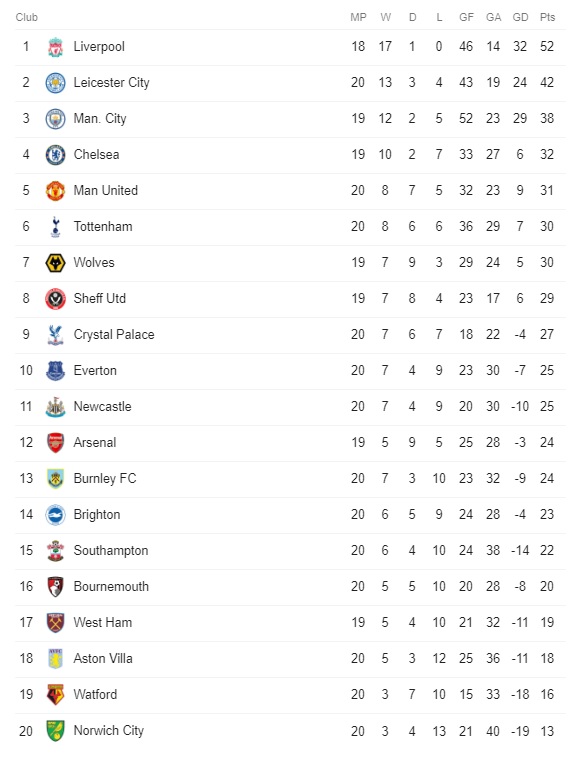Image resolution: width=587 pixels, height=772 pixels.
Task: Click the Arsenal team name
Action: tap(95, 442)
